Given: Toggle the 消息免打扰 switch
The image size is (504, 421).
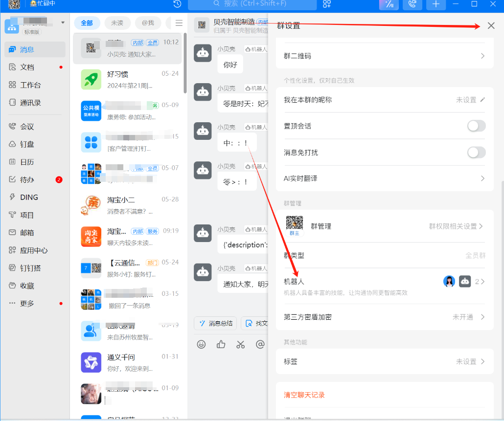Looking at the screenshot, I should point(477,153).
